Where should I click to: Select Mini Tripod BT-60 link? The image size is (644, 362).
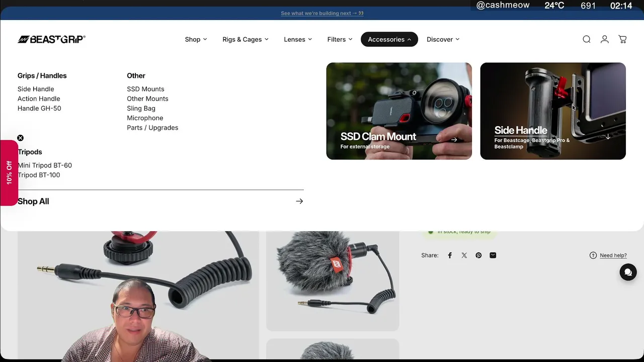click(x=45, y=165)
